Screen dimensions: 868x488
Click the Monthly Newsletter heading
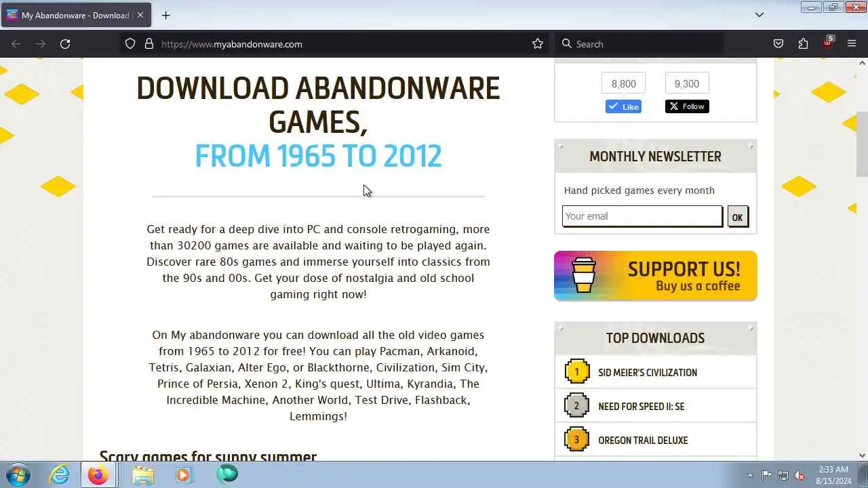tap(655, 157)
